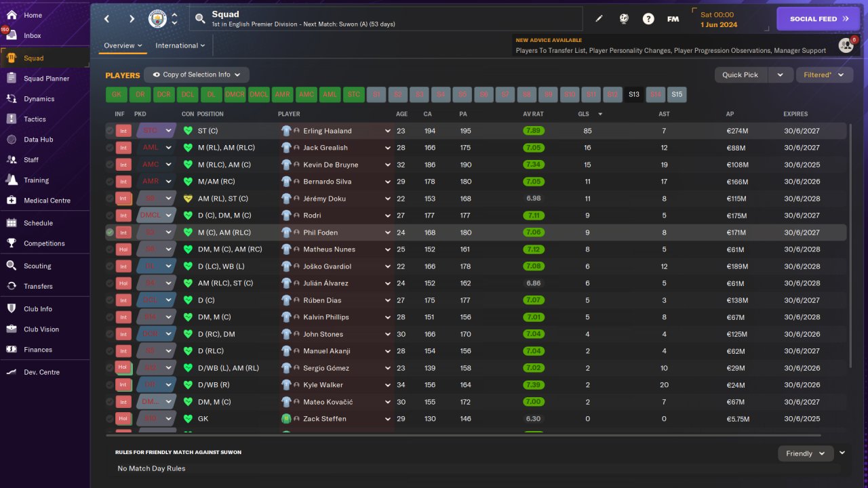Open Club Info in the sidebar

(38, 309)
